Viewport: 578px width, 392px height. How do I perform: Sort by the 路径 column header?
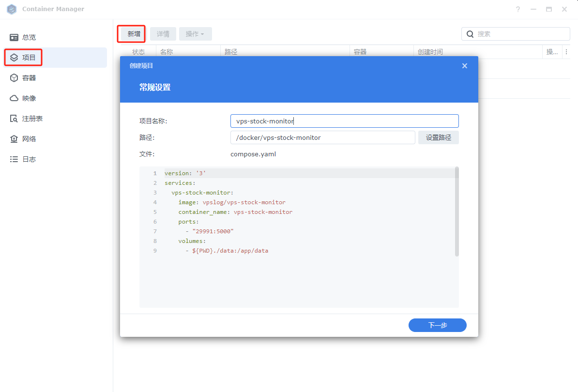point(285,52)
